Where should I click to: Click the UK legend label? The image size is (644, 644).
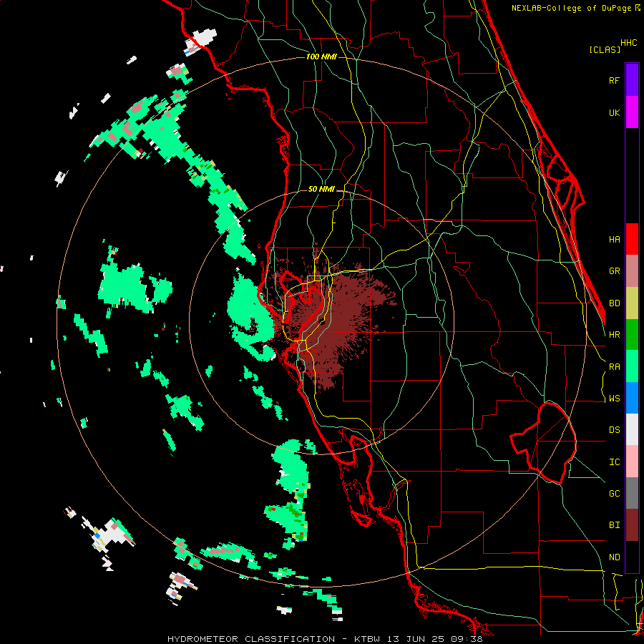pos(614,112)
